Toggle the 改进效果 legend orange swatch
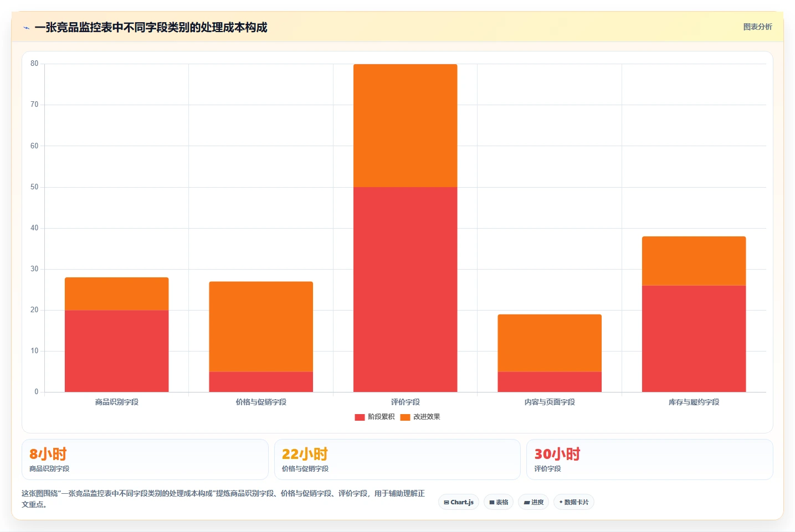The image size is (795, 532). pyautogui.click(x=405, y=417)
